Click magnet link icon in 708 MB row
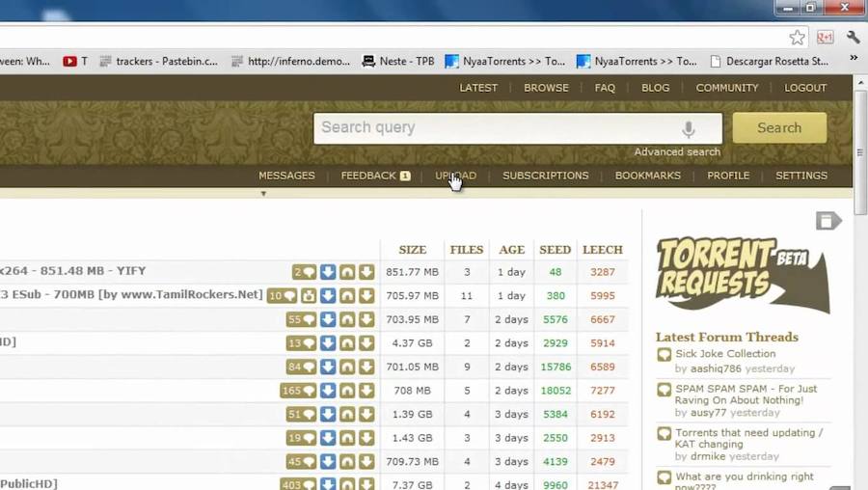Screen dimensions: 868x490 (x=347, y=391)
